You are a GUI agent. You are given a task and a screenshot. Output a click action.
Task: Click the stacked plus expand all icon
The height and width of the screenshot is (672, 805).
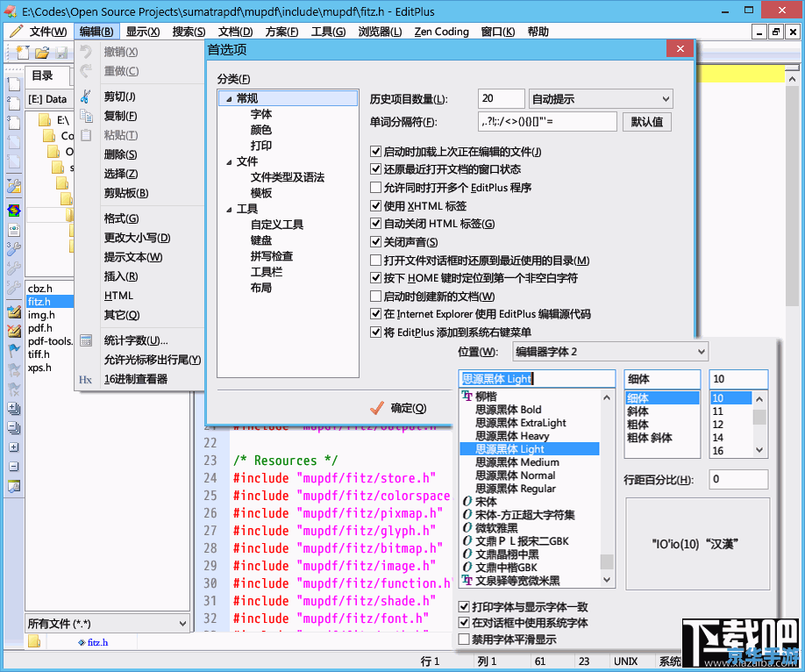14,409
